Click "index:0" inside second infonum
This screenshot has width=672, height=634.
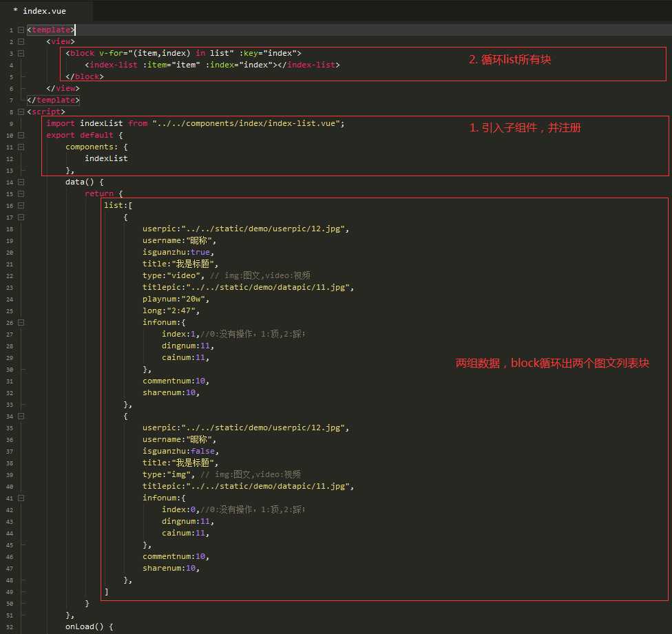point(180,510)
